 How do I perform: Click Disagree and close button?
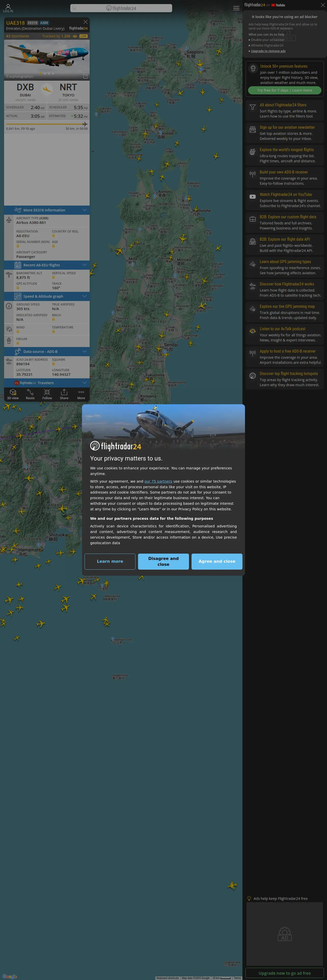[163, 561]
